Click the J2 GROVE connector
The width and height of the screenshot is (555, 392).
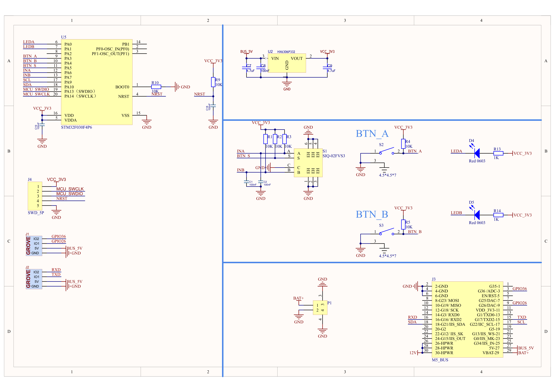pyautogui.click(x=34, y=279)
